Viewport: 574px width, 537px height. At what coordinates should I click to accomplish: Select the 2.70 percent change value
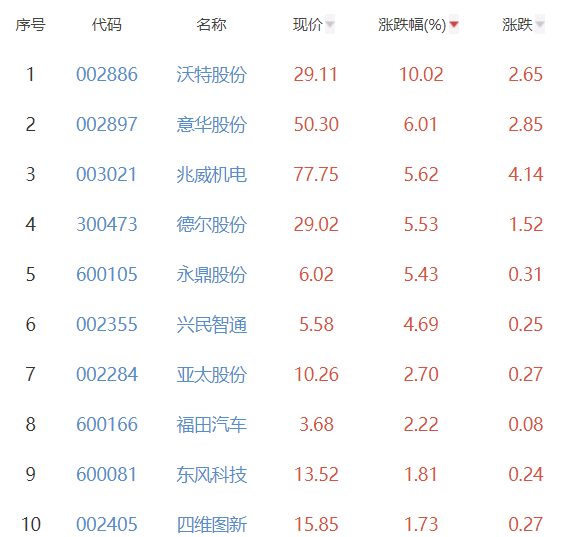pyautogui.click(x=421, y=374)
